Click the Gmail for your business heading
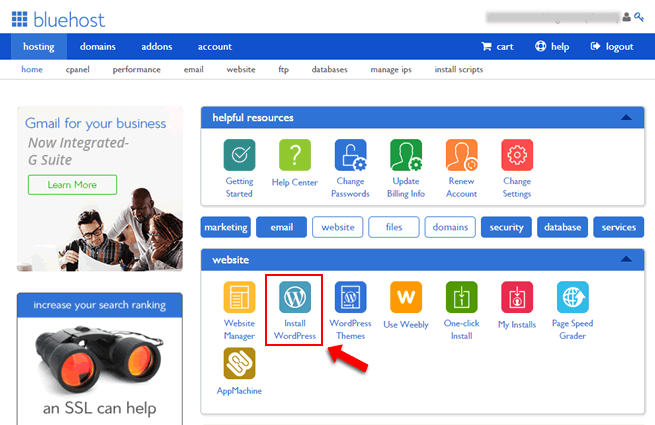Image resolution: width=655 pixels, height=425 pixels. click(95, 123)
